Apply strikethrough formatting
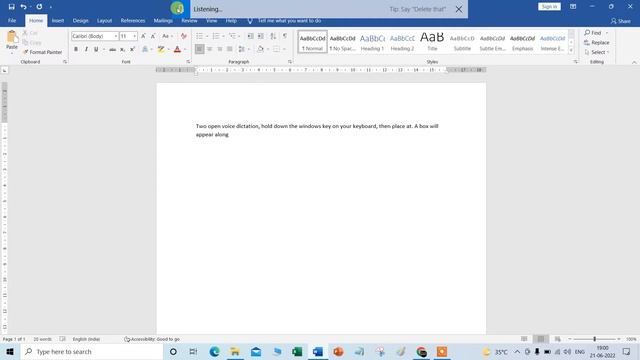640x360 pixels. [x=112, y=49]
